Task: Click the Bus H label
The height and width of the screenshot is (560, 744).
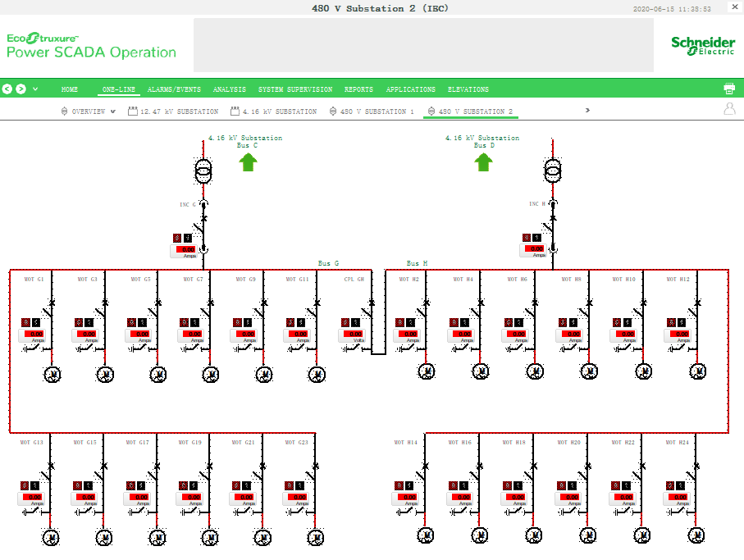Action: coord(417,263)
